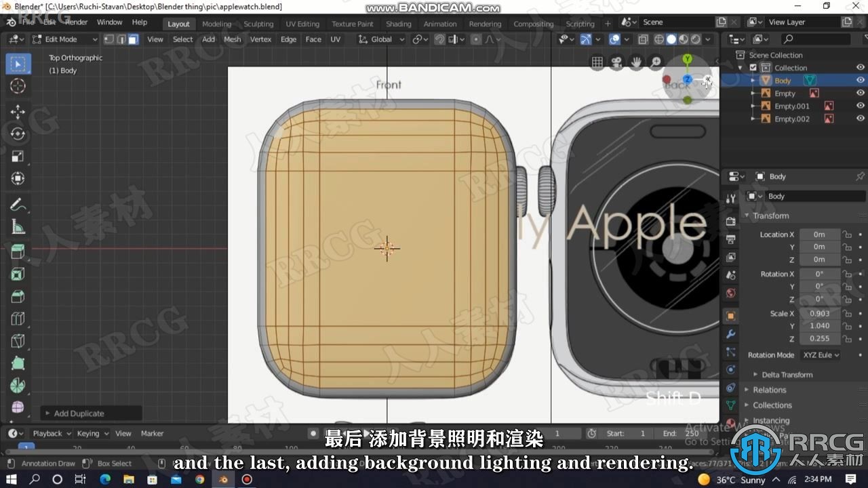The height and width of the screenshot is (488, 868).
Task: Select the Select Box tool
Action: [x=18, y=64]
